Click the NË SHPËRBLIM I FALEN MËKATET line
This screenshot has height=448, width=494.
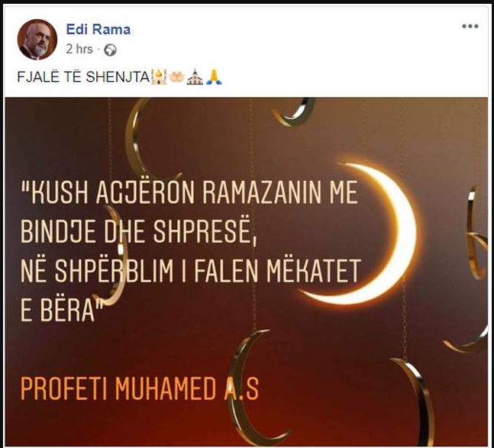(x=190, y=270)
